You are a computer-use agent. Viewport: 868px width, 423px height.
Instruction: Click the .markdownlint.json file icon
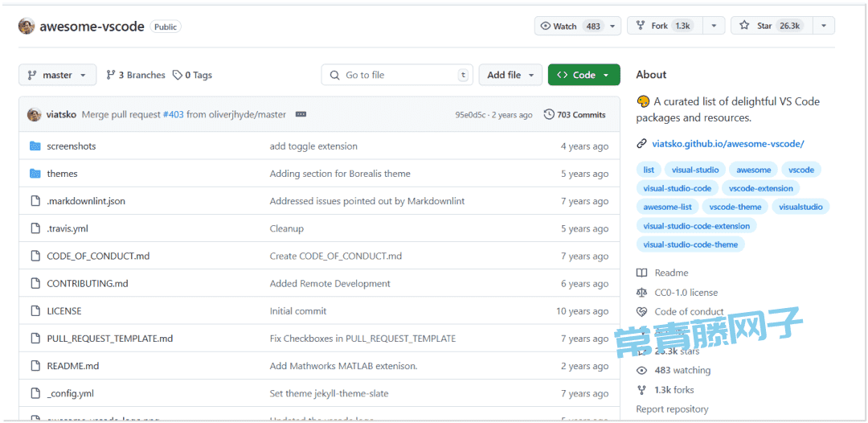[35, 201]
